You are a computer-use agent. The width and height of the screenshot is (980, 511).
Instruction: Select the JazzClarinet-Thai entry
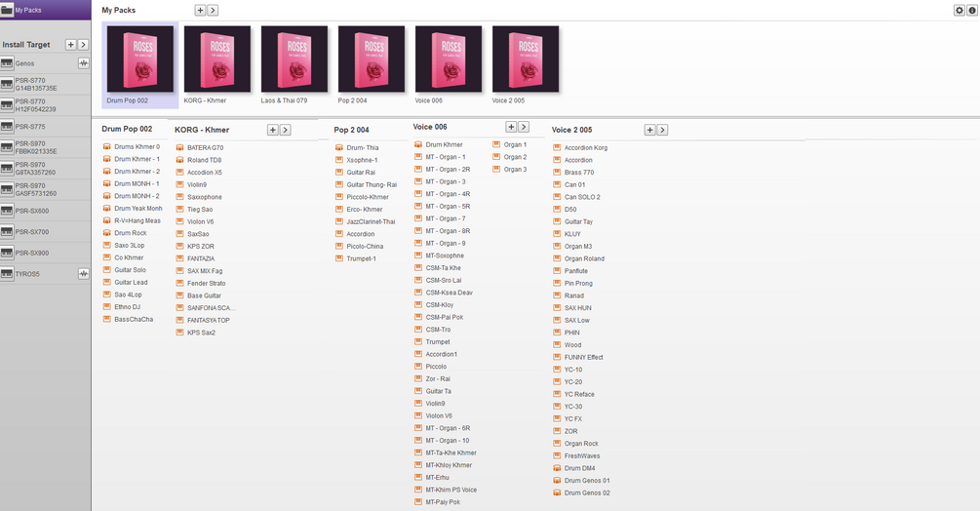click(x=371, y=221)
